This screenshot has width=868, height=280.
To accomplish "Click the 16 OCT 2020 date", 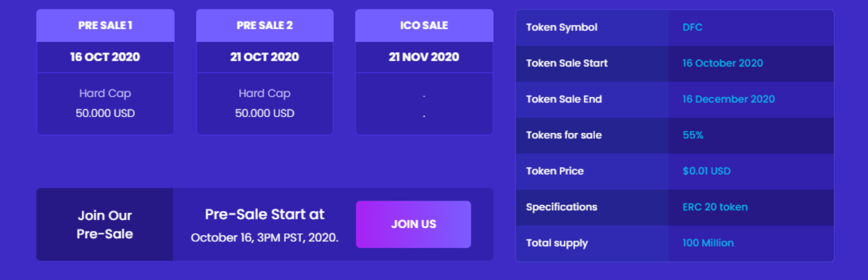I will 105,57.
